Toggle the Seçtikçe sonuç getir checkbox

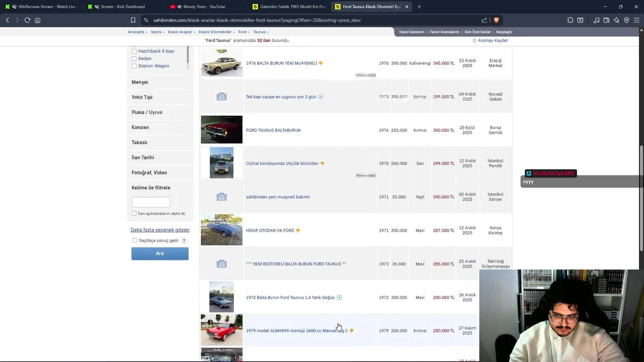point(134,240)
